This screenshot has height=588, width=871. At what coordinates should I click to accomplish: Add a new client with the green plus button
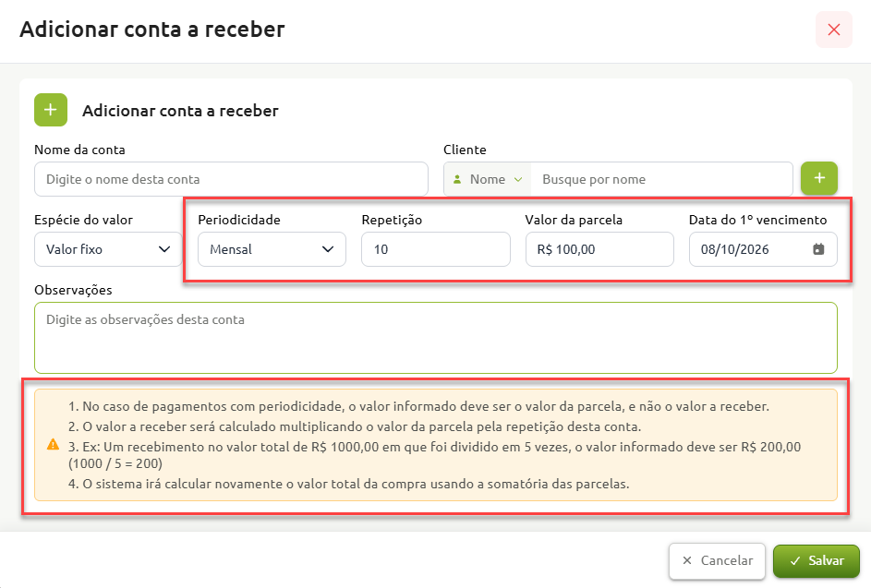click(818, 178)
